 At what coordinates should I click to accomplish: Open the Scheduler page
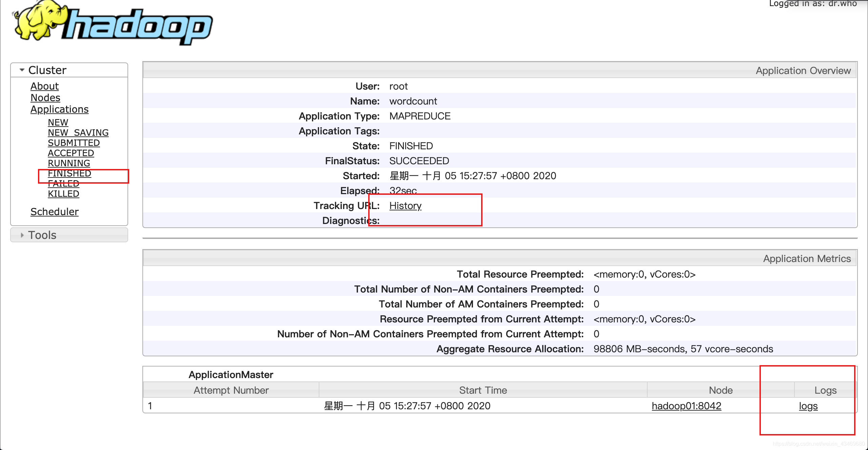point(54,212)
